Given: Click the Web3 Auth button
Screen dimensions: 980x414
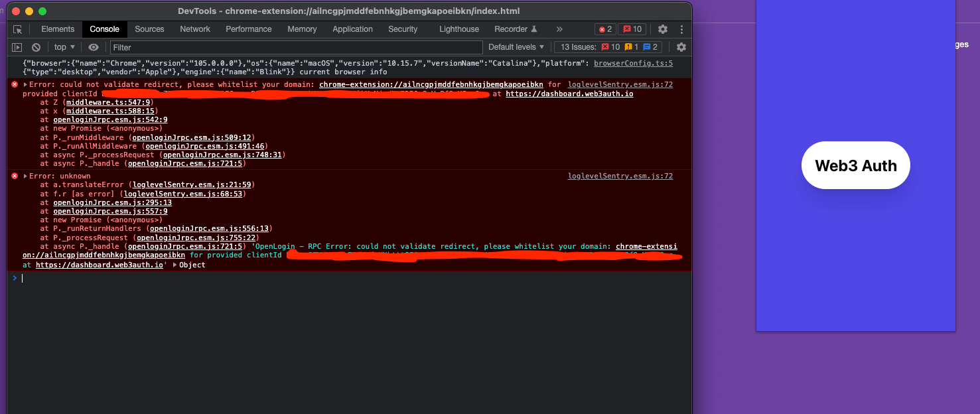Looking at the screenshot, I should (x=855, y=165).
